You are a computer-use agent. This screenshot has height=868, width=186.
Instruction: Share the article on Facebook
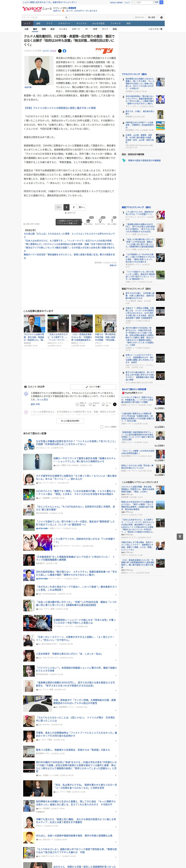[64, 51]
